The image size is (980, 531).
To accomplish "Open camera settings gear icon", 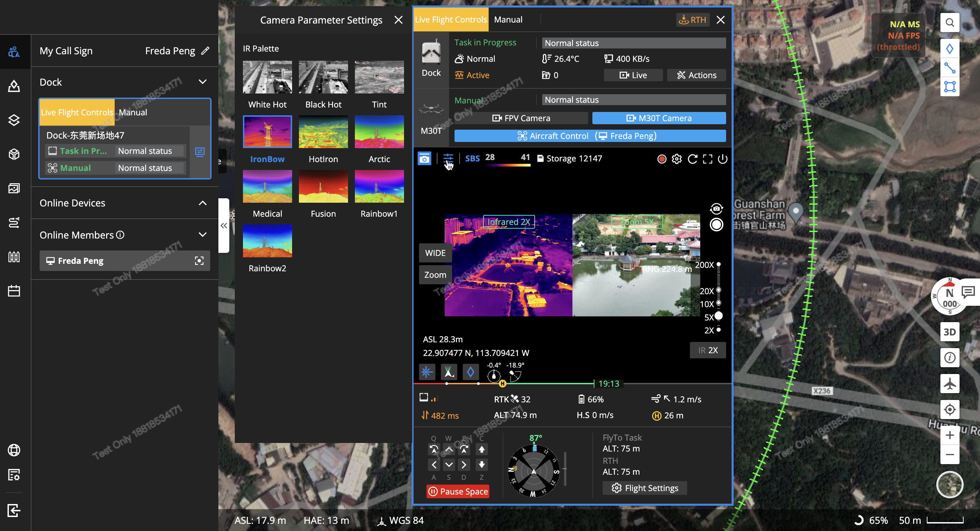I will coord(676,159).
